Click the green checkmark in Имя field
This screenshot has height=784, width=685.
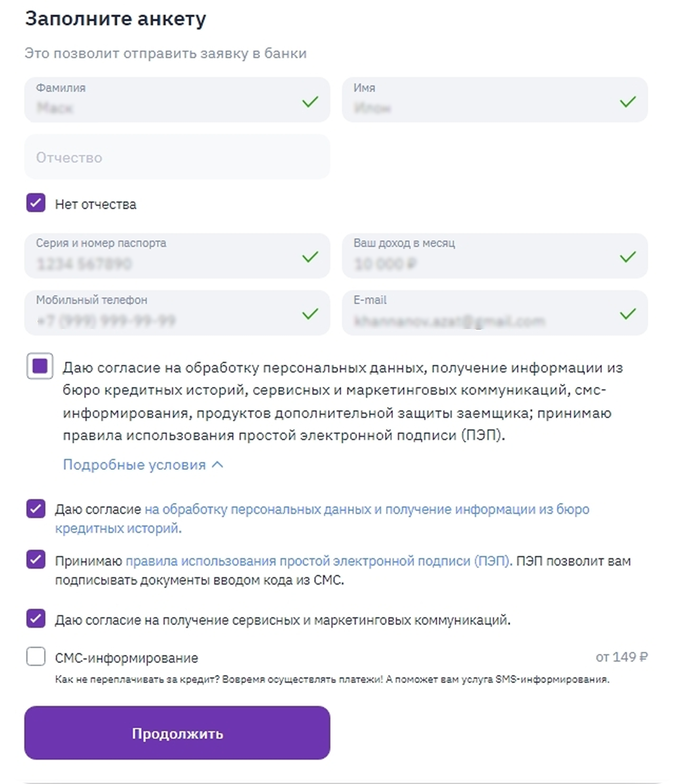pyautogui.click(x=627, y=101)
